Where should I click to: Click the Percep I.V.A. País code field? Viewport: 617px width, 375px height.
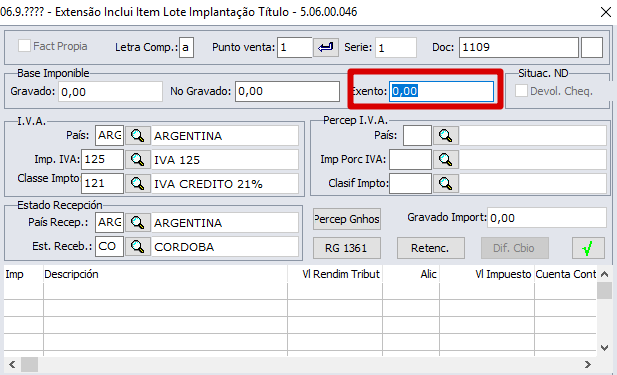point(417,136)
